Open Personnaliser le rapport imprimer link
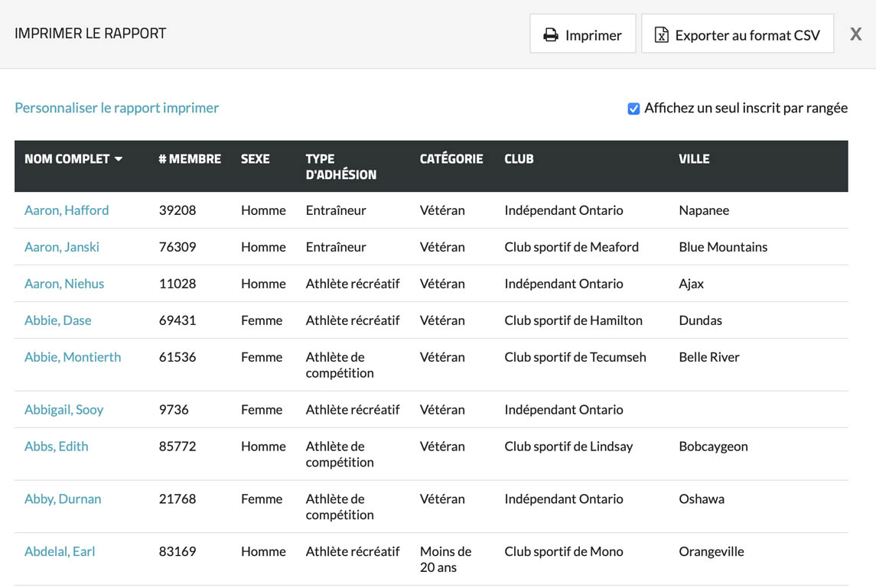Image resolution: width=876 pixels, height=588 pixels. (x=116, y=108)
